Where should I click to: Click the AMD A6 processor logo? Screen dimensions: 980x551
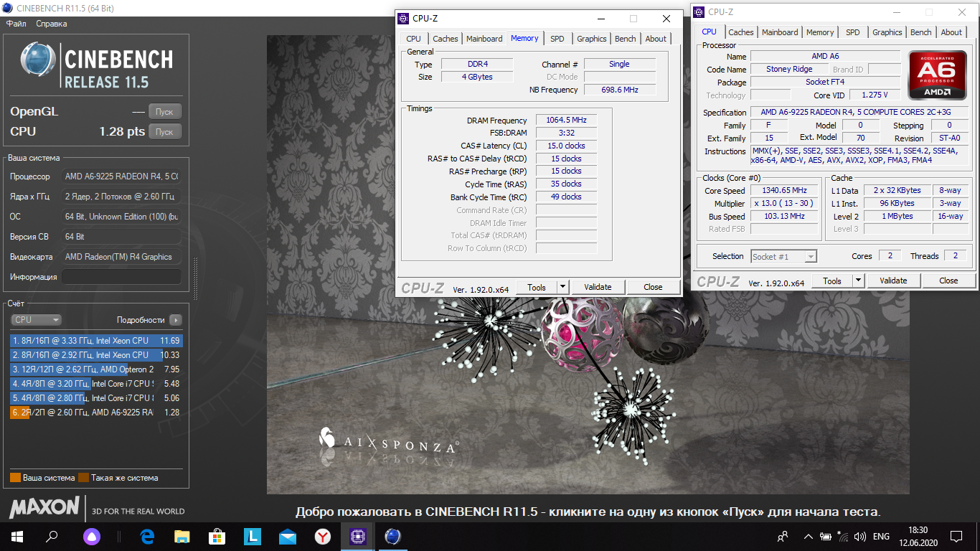936,75
